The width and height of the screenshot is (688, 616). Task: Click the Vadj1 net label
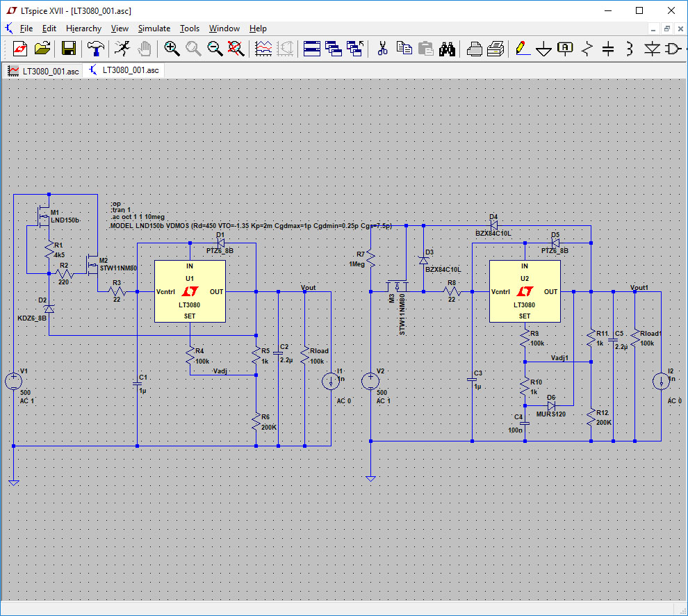[559, 358]
